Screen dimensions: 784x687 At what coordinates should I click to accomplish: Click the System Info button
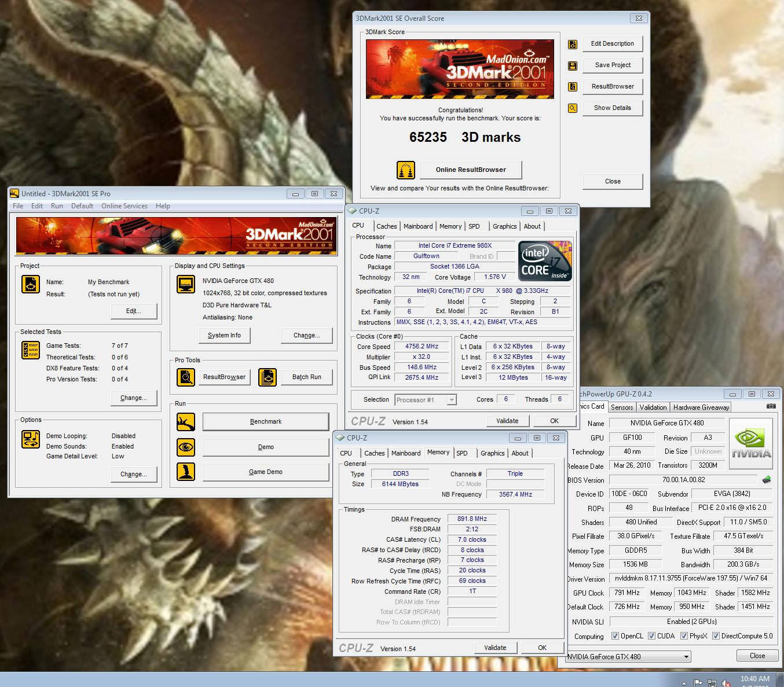[x=224, y=336]
